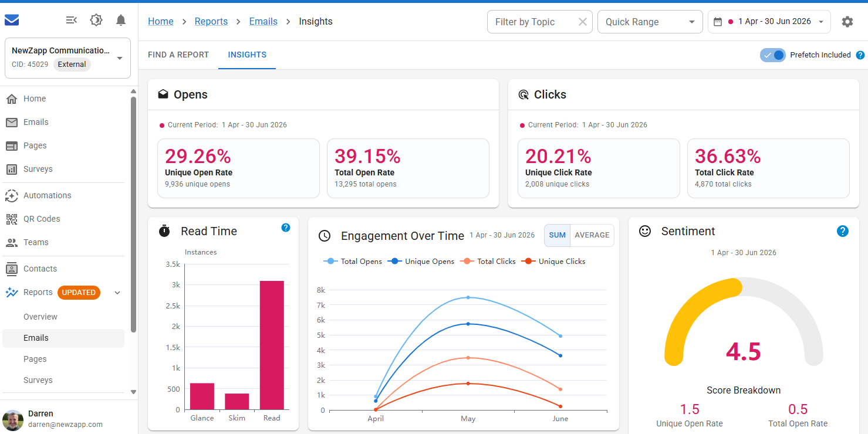Toggle the Total Opens legend series
The height and width of the screenshot is (434, 868).
pyautogui.click(x=353, y=262)
